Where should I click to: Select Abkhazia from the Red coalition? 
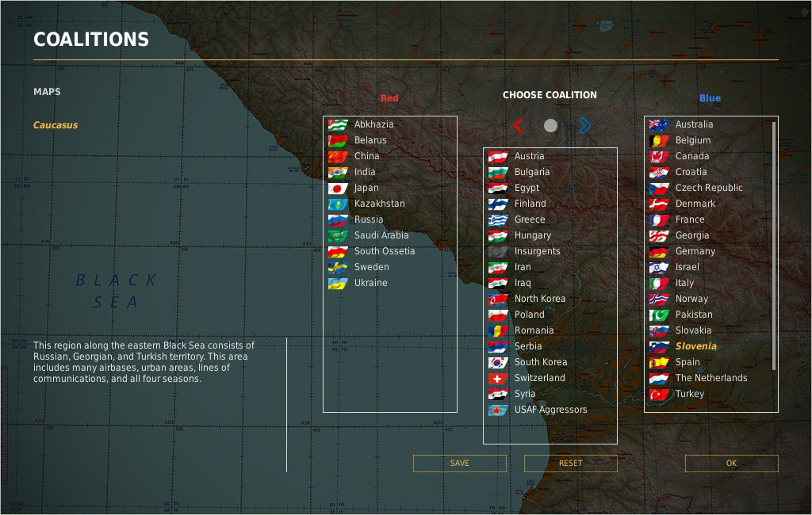373,124
